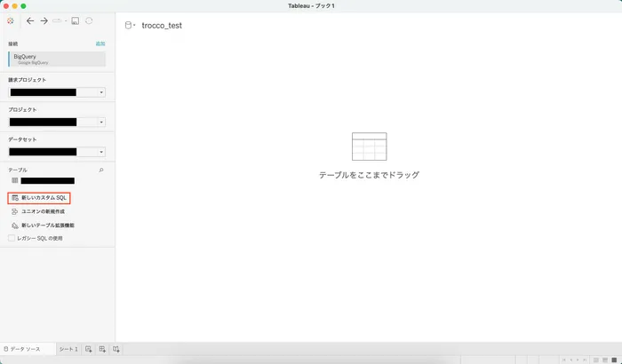This screenshot has width=622, height=364.
Task: Switch to the シート 1 tab
Action: pyautogui.click(x=68, y=349)
